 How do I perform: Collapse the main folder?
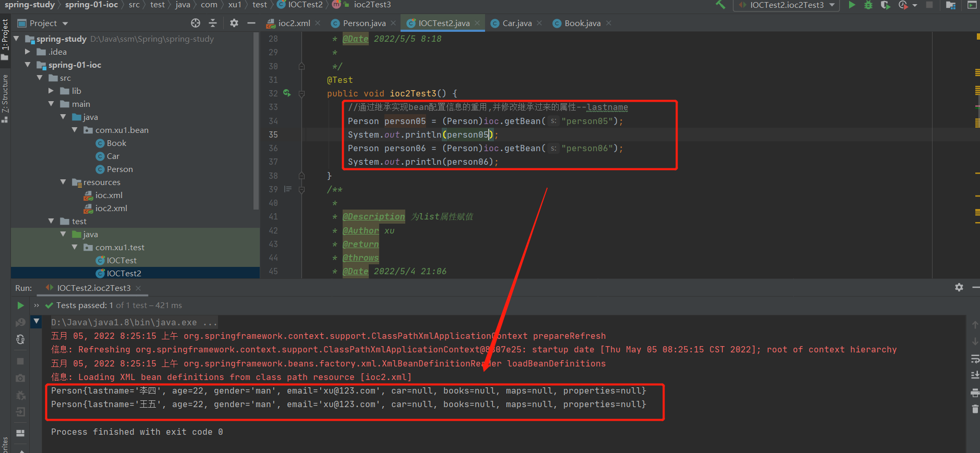tap(51, 104)
